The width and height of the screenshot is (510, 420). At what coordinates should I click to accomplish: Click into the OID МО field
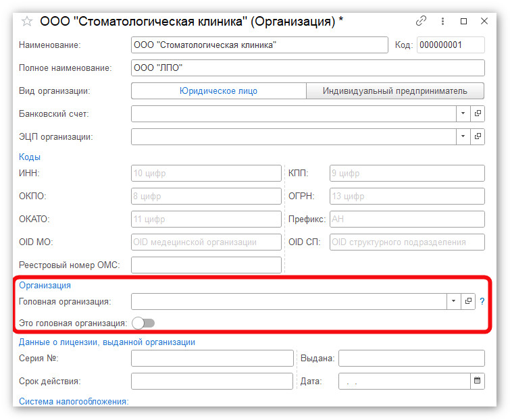tap(206, 242)
